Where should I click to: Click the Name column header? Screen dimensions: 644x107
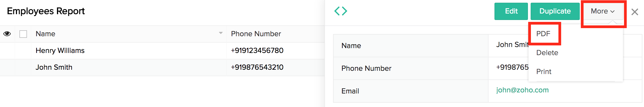[45, 34]
